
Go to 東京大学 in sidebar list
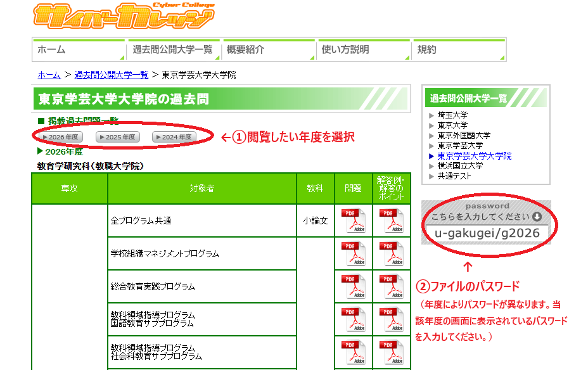pos(452,125)
